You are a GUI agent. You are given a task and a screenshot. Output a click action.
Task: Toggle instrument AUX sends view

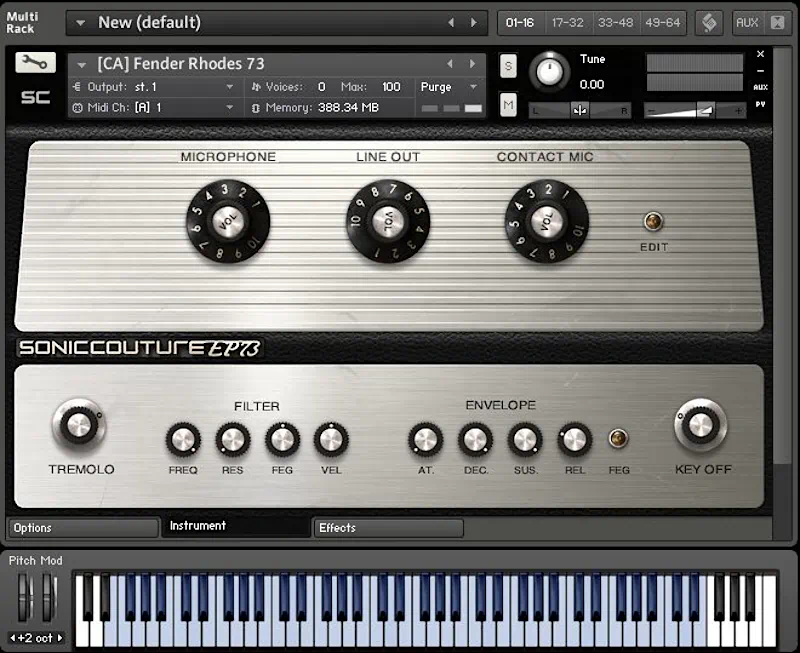[760, 87]
